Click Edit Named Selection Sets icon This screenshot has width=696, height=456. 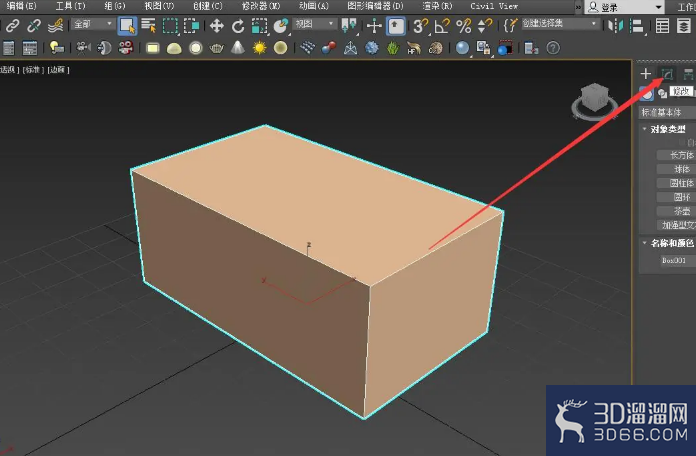[x=510, y=25]
